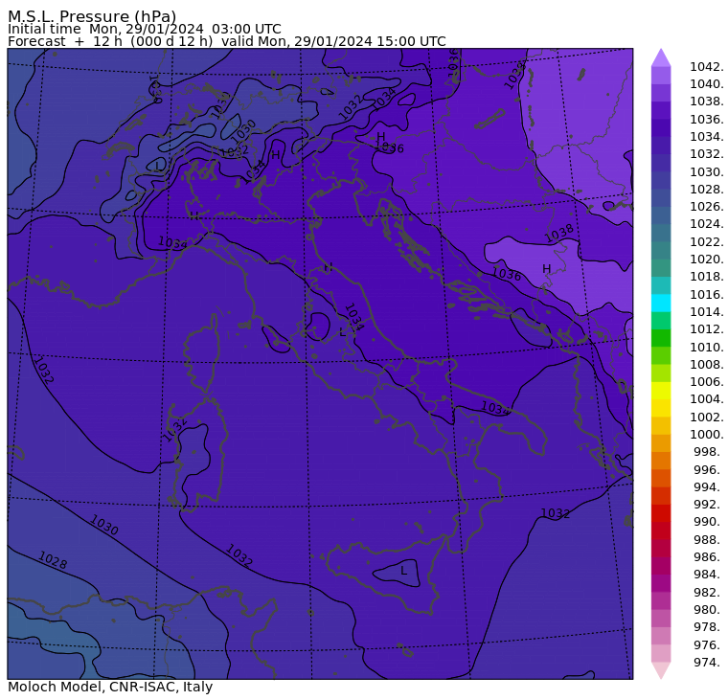
Task: Click the 1032 contour label east of Calabria
Action: coord(556,513)
